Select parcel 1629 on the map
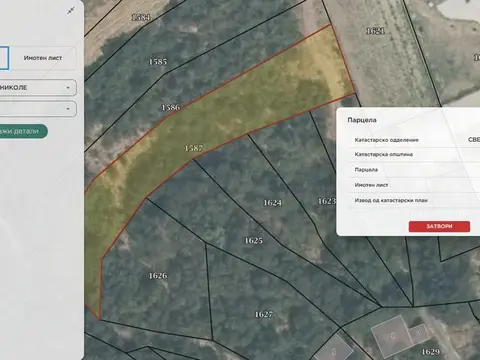Image resolution: width=480 pixels, height=360 pixels. 431,352
